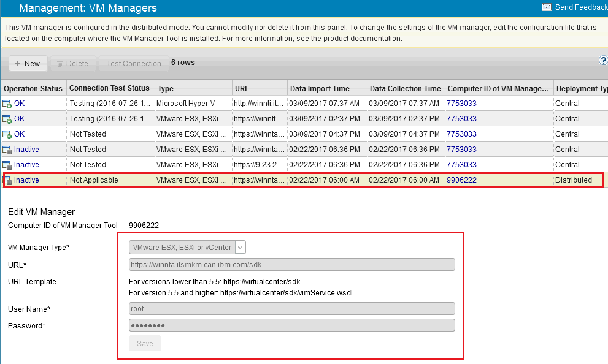Open Inactive status link in Distributed row
Screen dimensions: 608x364
click(x=26, y=180)
